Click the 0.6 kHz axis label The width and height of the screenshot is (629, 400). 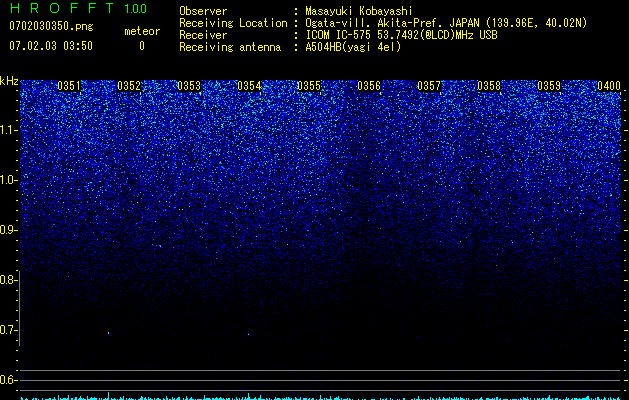8,380
